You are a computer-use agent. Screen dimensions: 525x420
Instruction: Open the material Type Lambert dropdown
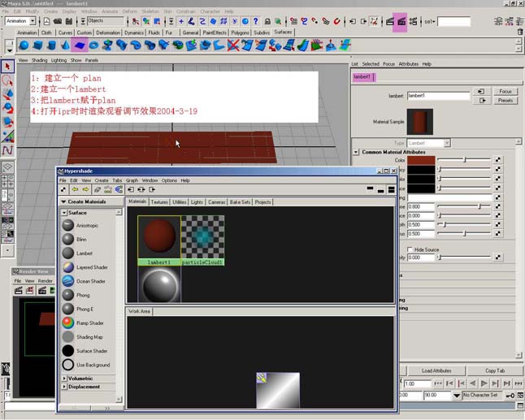click(x=447, y=143)
